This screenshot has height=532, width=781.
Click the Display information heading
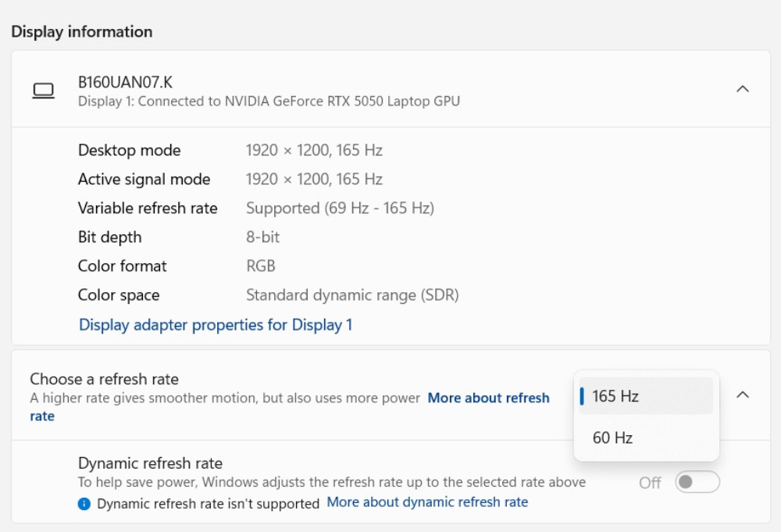81,31
